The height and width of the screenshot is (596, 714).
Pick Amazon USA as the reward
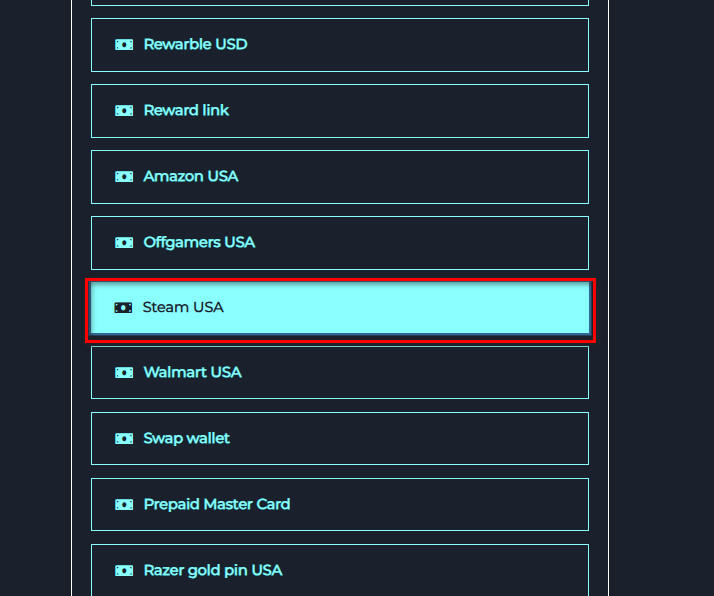pyautogui.click(x=340, y=177)
